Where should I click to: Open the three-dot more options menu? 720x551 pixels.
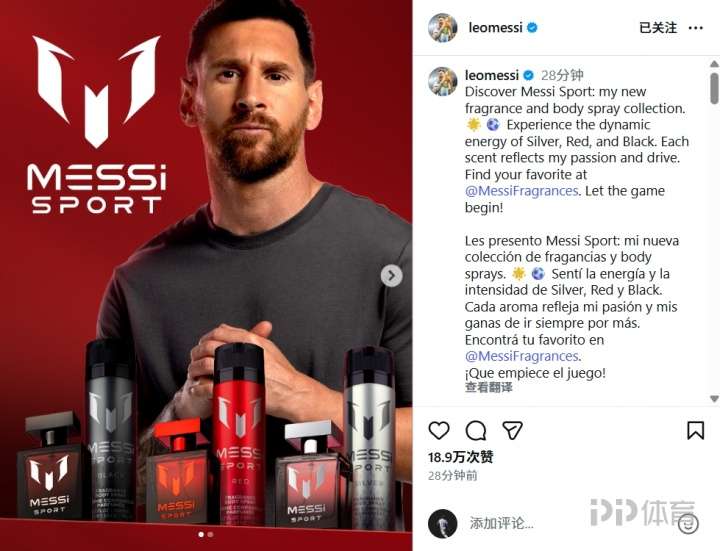pyautogui.click(x=696, y=28)
